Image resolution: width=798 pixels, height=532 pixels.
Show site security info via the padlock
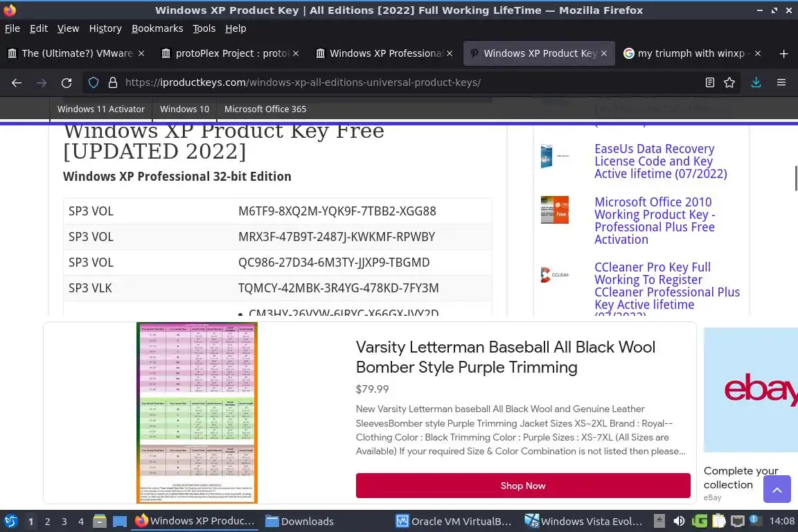pos(113,82)
